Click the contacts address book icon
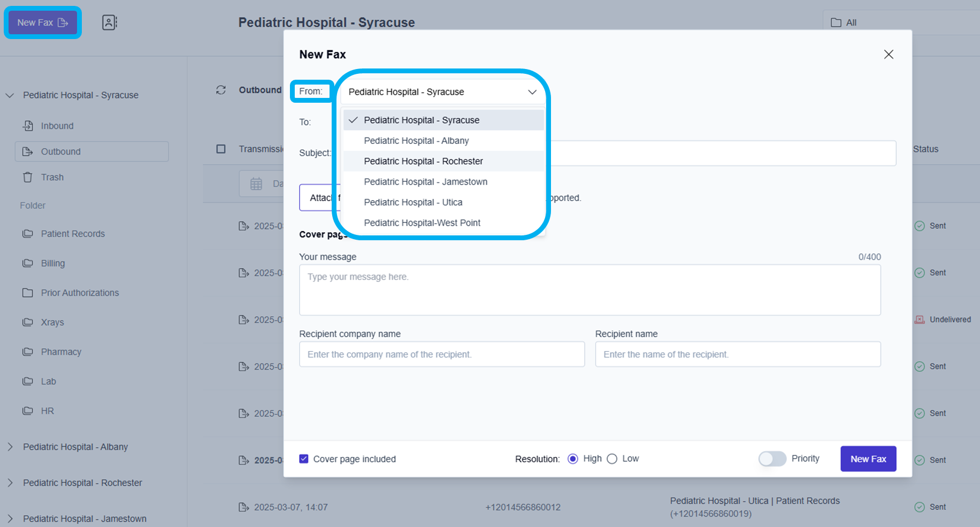This screenshot has height=527, width=980. tap(109, 22)
